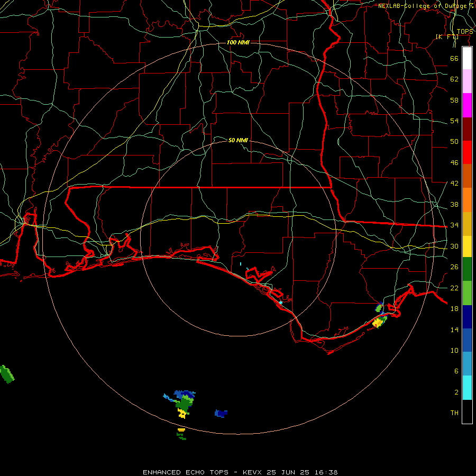Click the TOPS legend heading

465,32
